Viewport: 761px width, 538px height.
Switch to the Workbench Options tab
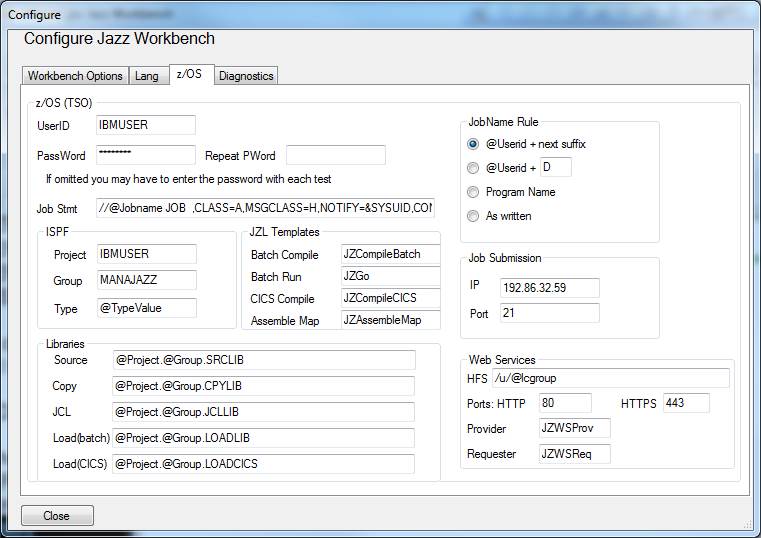(x=75, y=76)
